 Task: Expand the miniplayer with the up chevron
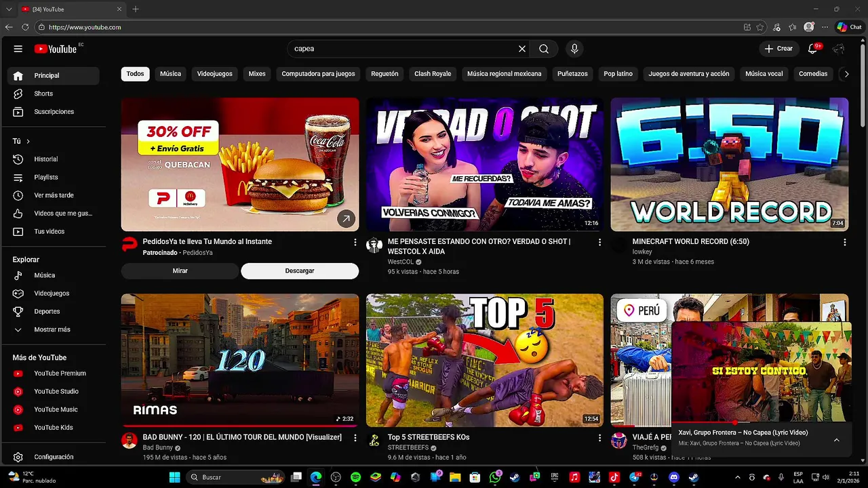(x=836, y=440)
